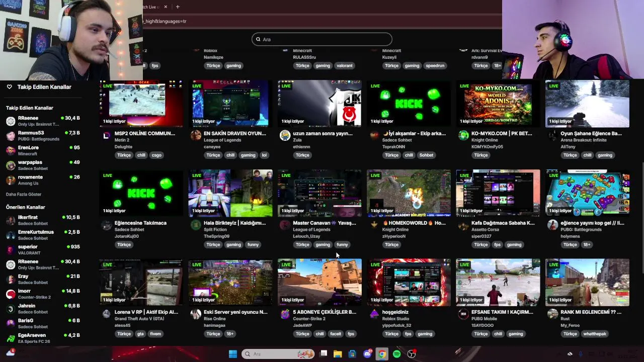Open warpaplas channel avatar in sidebar
The width and height of the screenshot is (644, 362).
click(11, 165)
